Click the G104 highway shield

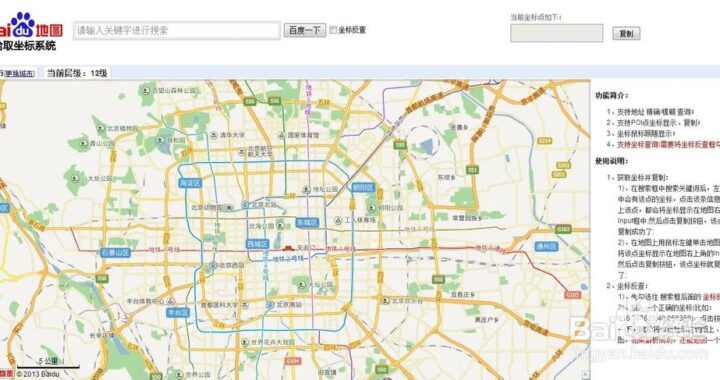pyautogui.click(x=293, y=361)
